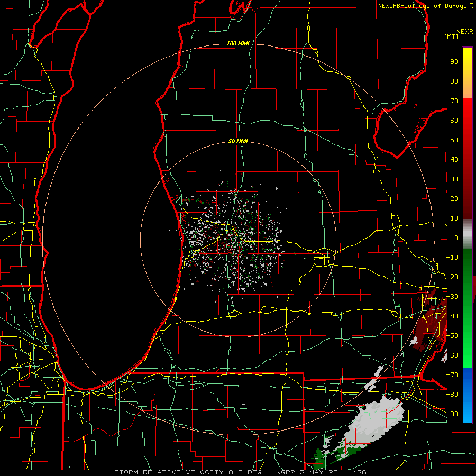Click the 90 value on velocity scale
Screen dimensions: 476x476
(x=454, y=62)
